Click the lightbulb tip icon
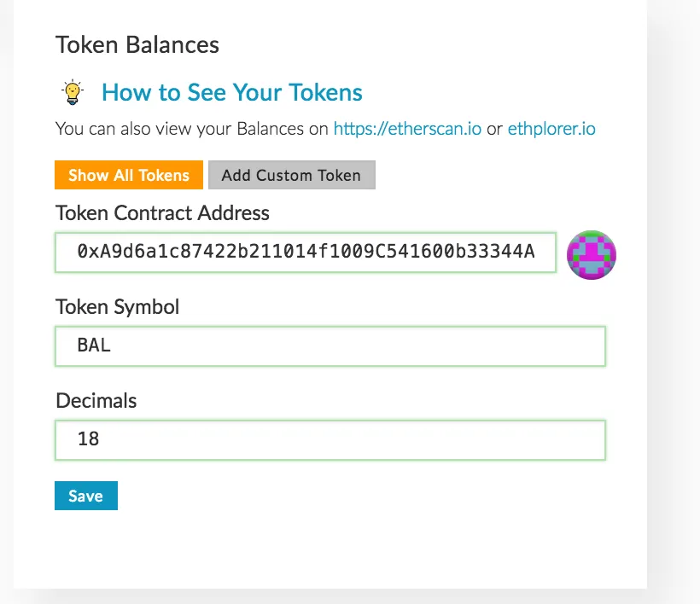Viewport: 700px width, 604px height. [x=73, y=92]
